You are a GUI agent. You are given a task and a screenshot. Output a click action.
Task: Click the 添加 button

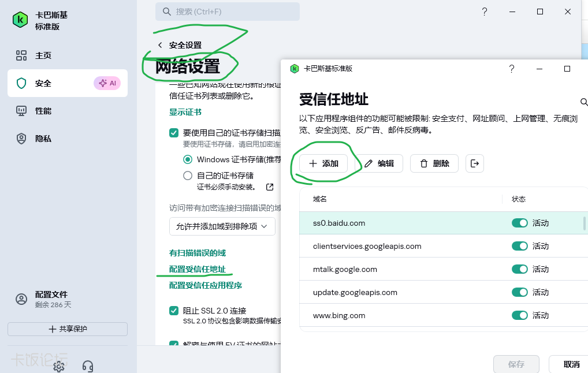(x=323, y=163)
